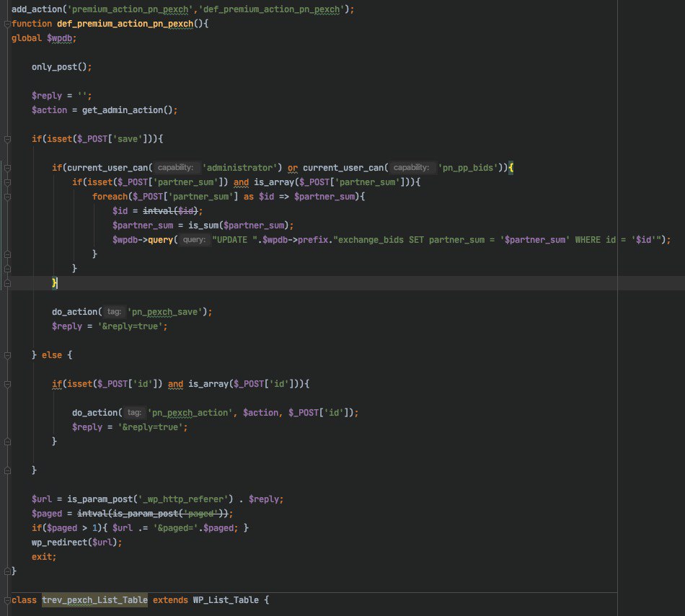This screenshot has height=616, width=685.
Task: Click the 'pn_pp_bids' string literal
Action: [x=468, y=168]
